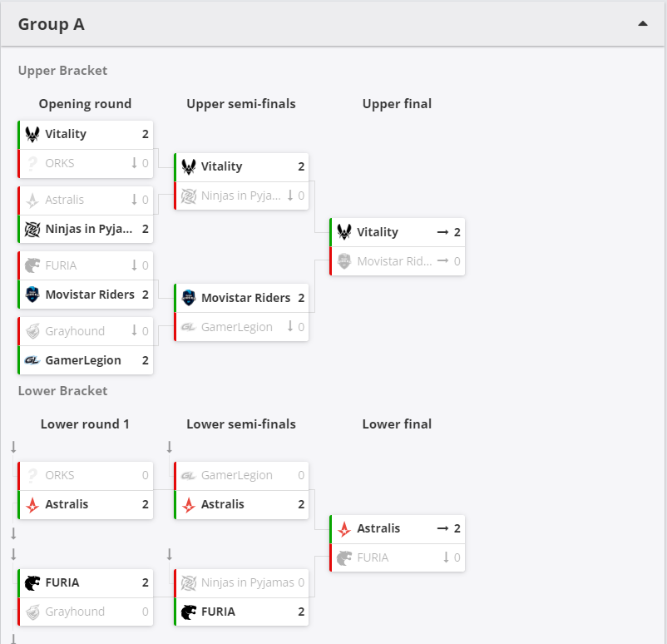The height and width of the screenshot is (644, 667).
Task: Click Vitality logo in Upper final
Action: pos(344,232)
